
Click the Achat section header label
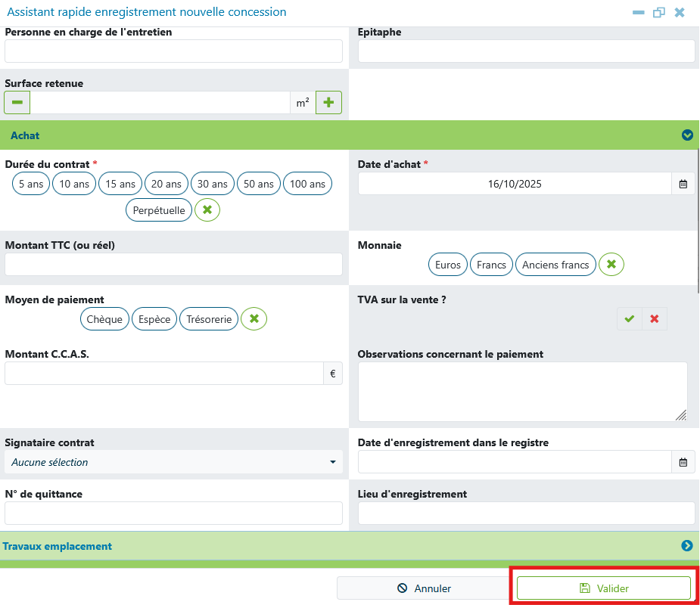tap(25, 135)
